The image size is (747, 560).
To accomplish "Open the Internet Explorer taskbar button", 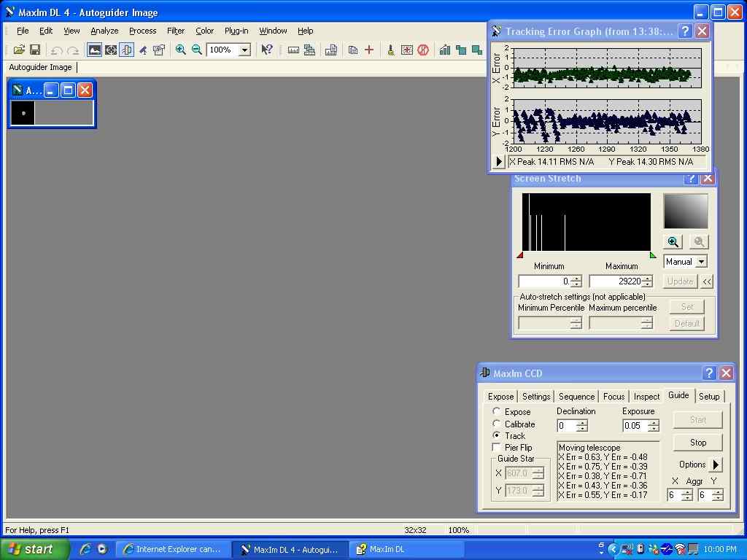I will pos(174,549).
